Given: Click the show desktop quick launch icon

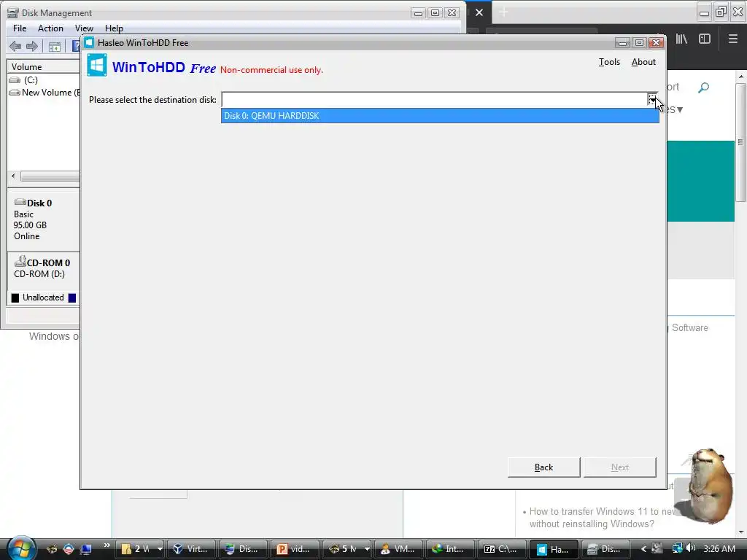Looking at the screenshot, I should coord(86,549).
